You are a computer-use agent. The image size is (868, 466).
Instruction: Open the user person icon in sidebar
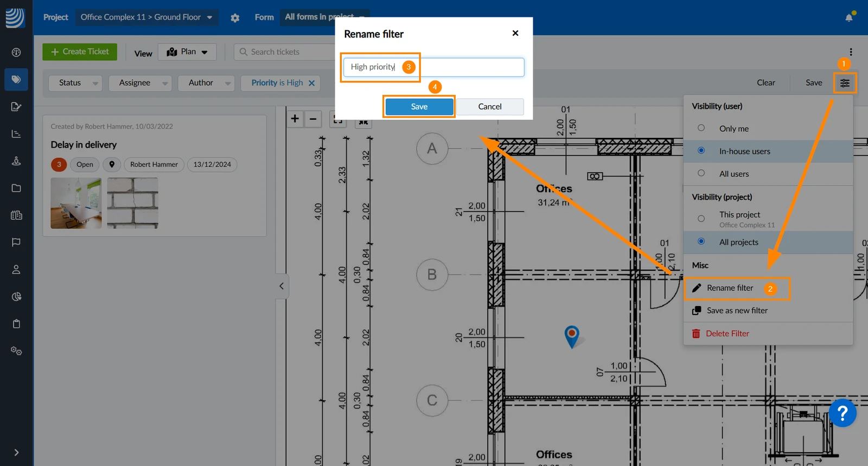point(16,270)
